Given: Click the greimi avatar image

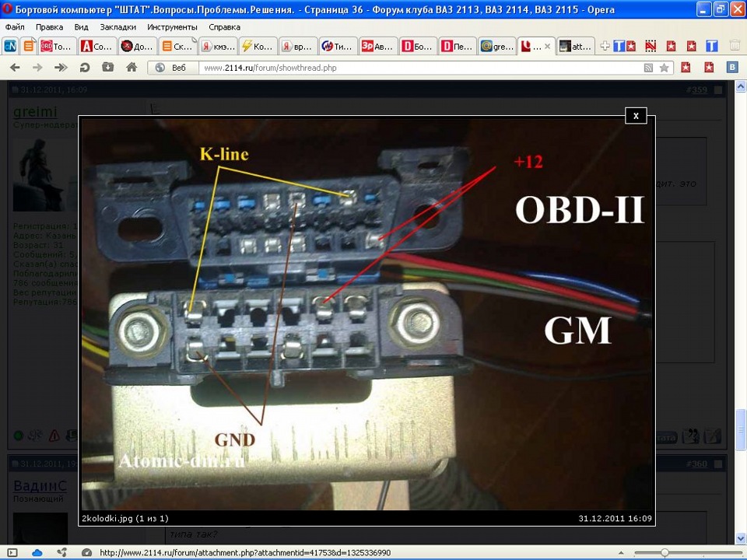Looking at the screenshot, I should click(x=45, y=175).
